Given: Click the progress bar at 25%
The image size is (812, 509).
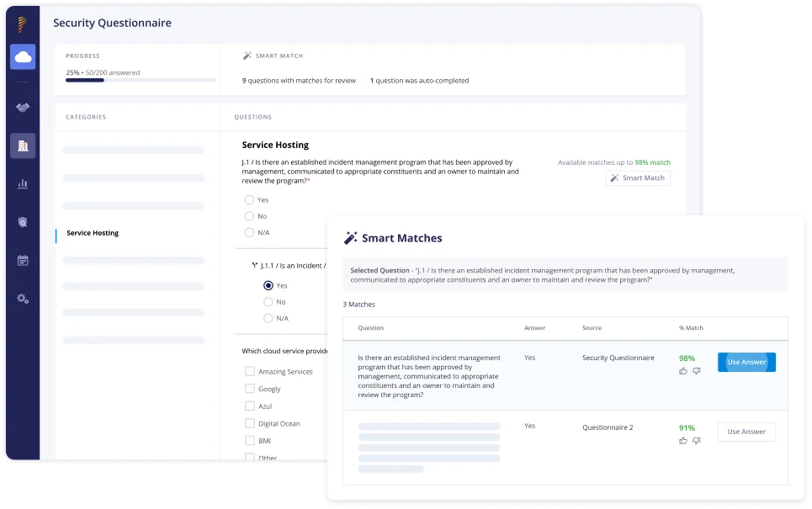Looking at the screenshot, I should (x=141, y=80).
